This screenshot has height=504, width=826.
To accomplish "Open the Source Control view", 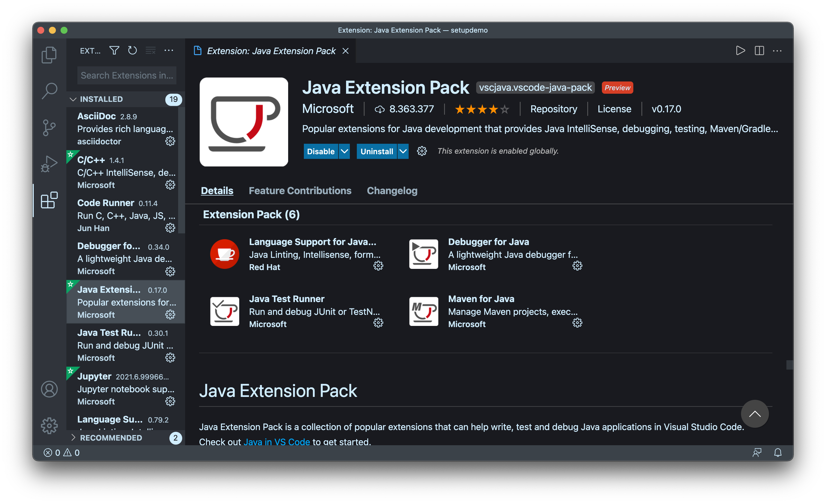I will [49, 128].
